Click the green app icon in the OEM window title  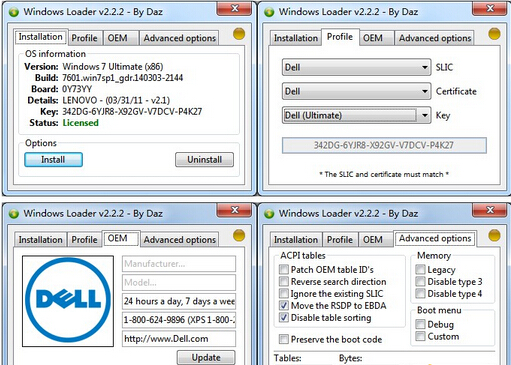(x=14, y=214)
